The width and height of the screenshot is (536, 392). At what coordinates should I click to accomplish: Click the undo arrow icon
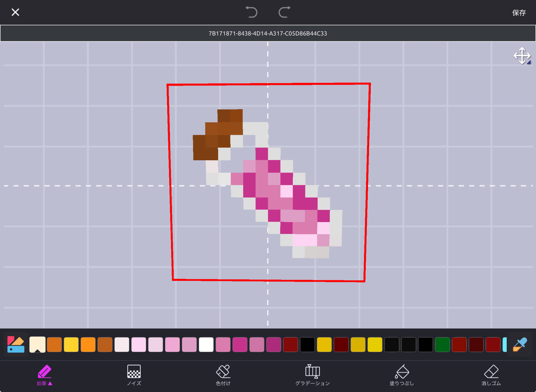click(251, 12)
